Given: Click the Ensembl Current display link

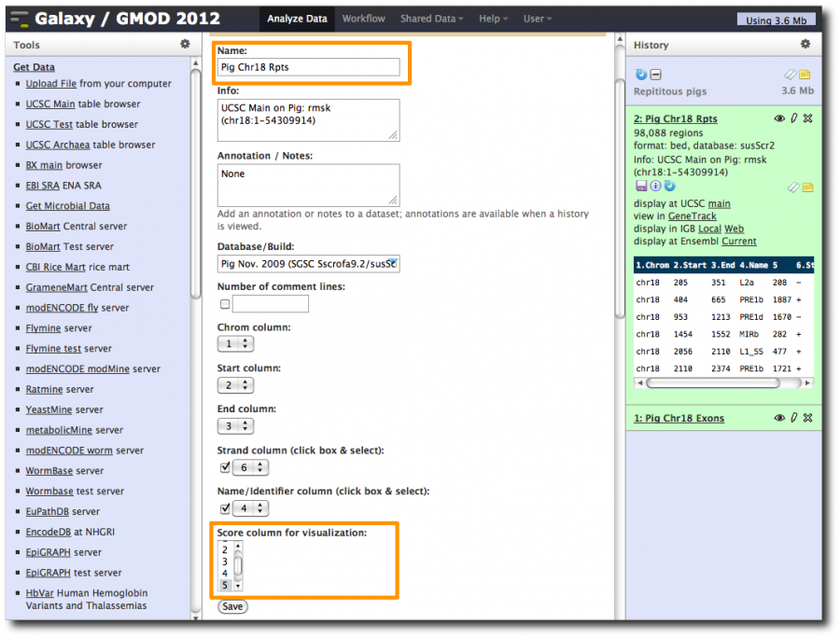Looking at the screenshot, I should pyautogui.click(x=739, y=241).
